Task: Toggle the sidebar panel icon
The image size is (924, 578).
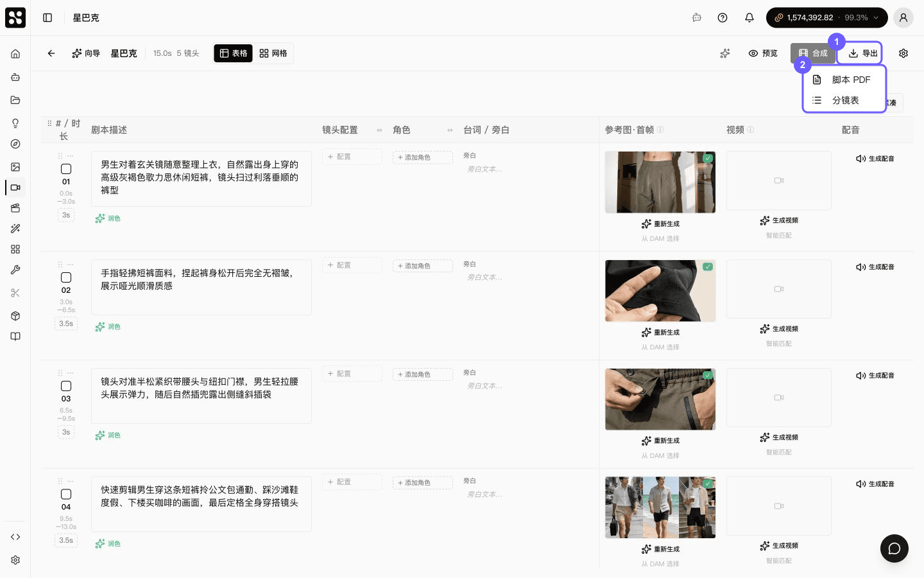Action: click(x=47, y=18)
